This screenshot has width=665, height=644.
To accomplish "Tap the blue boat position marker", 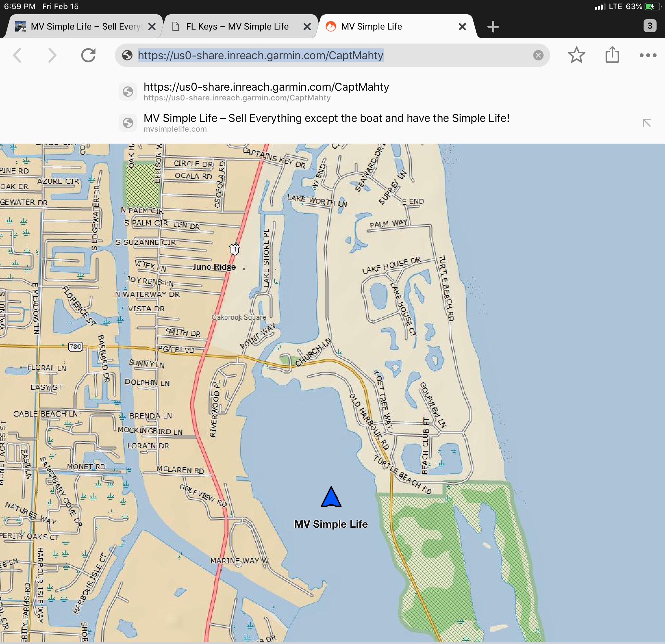I will [331, 497].
